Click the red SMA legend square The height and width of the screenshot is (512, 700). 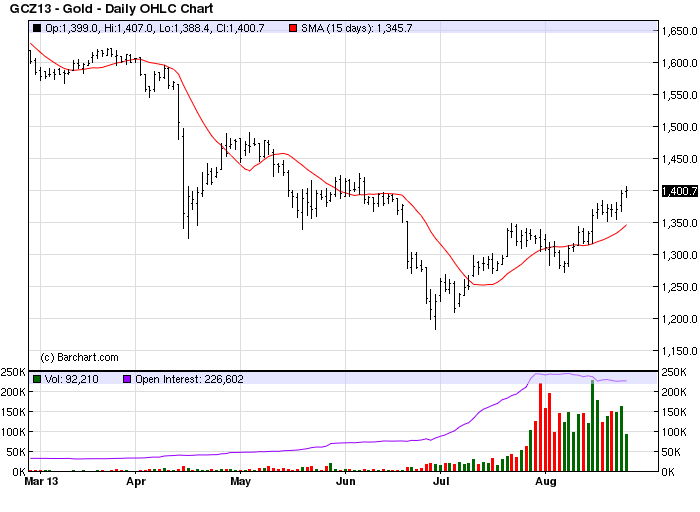pos(293,28)
